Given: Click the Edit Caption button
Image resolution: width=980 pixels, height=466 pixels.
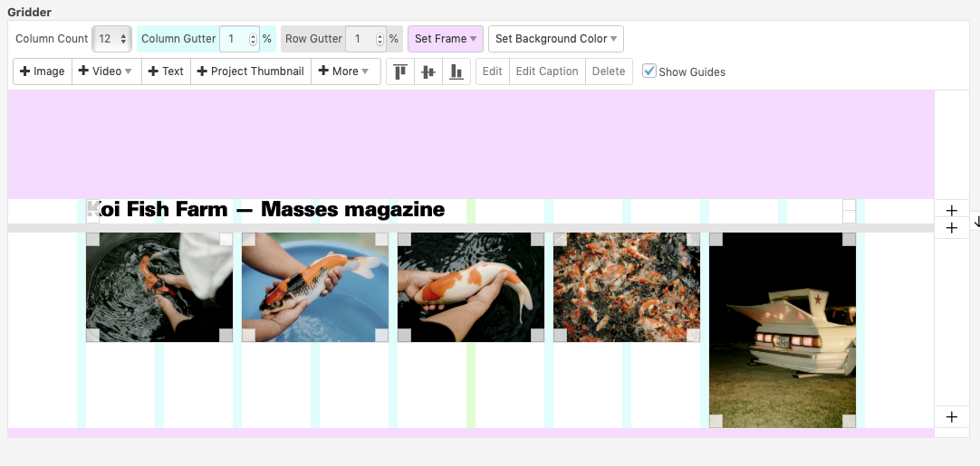Looking at the screenshot, I should coord(546,71).
